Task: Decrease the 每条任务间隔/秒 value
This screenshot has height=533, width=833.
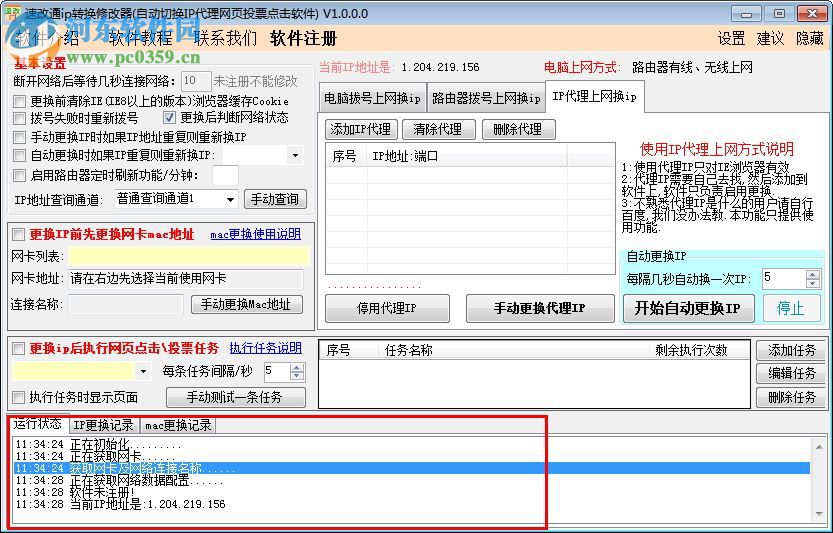Action: (x=297, y=376)
